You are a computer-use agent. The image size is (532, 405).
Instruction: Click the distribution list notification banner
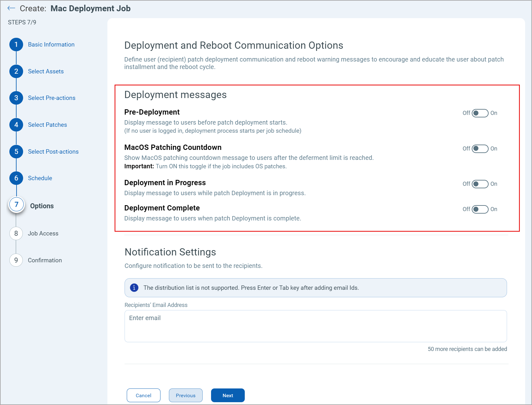click(315, 288)
